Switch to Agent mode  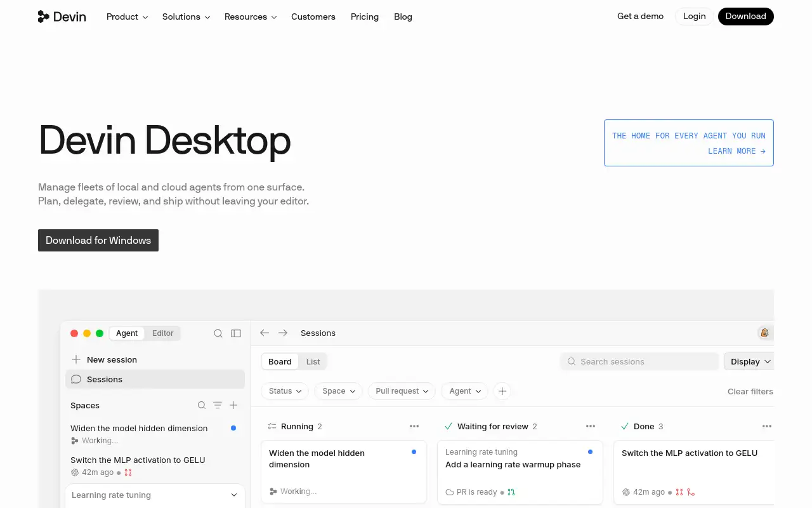pos(127,333)
